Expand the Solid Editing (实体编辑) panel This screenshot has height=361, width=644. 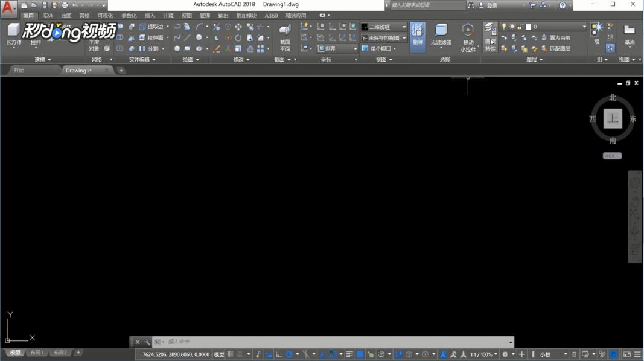142,60
